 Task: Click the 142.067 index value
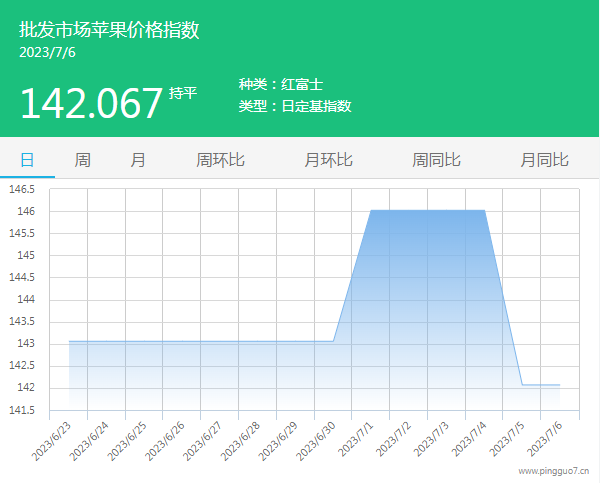coord(91,103)
